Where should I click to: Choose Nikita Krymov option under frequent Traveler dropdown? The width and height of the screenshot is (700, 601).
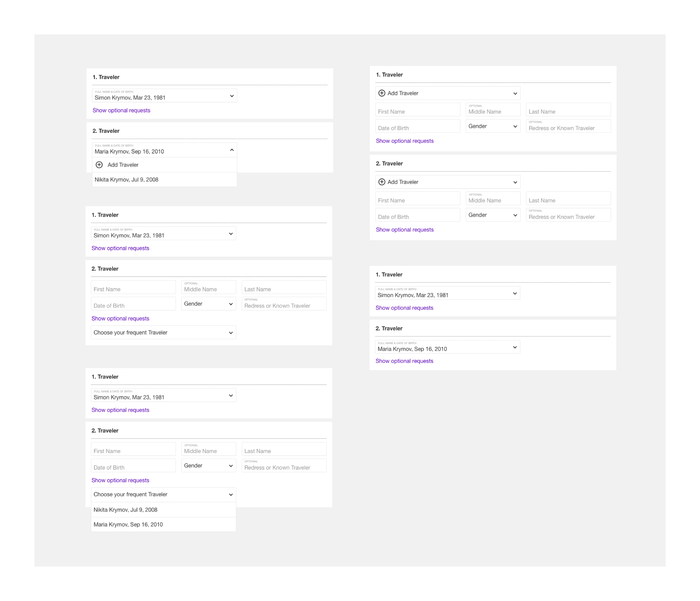[125, 510]
